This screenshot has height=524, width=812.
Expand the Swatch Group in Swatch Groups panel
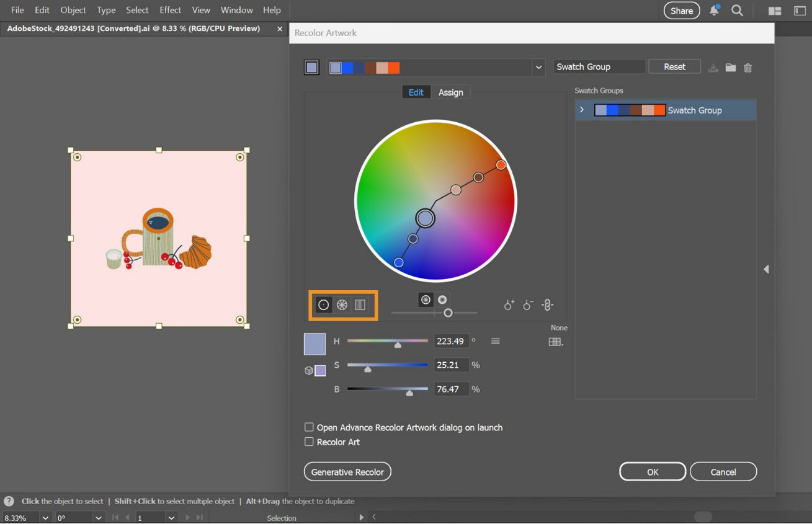pos(581,110)
